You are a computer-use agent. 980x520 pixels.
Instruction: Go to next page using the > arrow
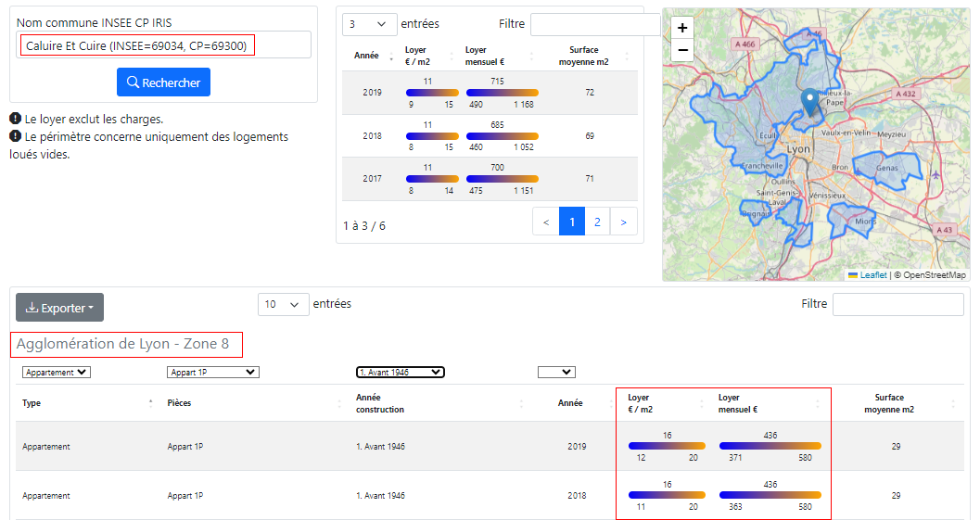624,222
